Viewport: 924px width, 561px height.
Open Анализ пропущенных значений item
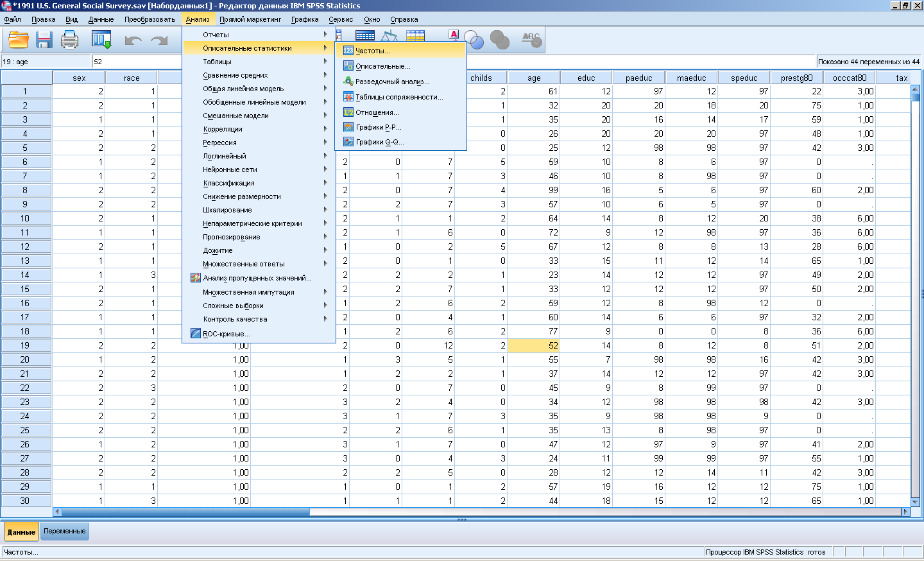[x=257, y=278]
